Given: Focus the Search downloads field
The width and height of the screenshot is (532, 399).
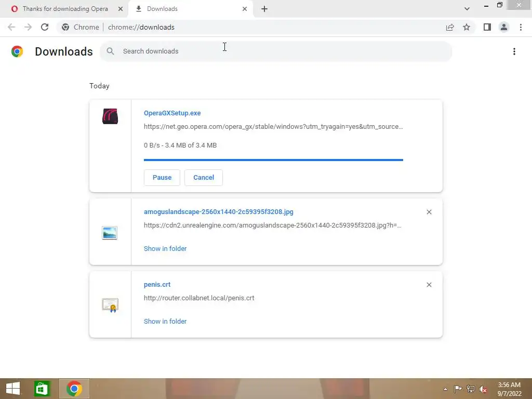Looking at the screenshot, I should (x=276, y=51).
